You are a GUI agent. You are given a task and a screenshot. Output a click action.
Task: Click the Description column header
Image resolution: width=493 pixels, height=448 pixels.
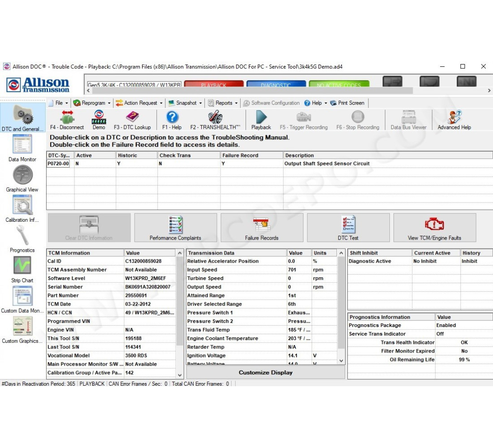[x=388, y=155]
